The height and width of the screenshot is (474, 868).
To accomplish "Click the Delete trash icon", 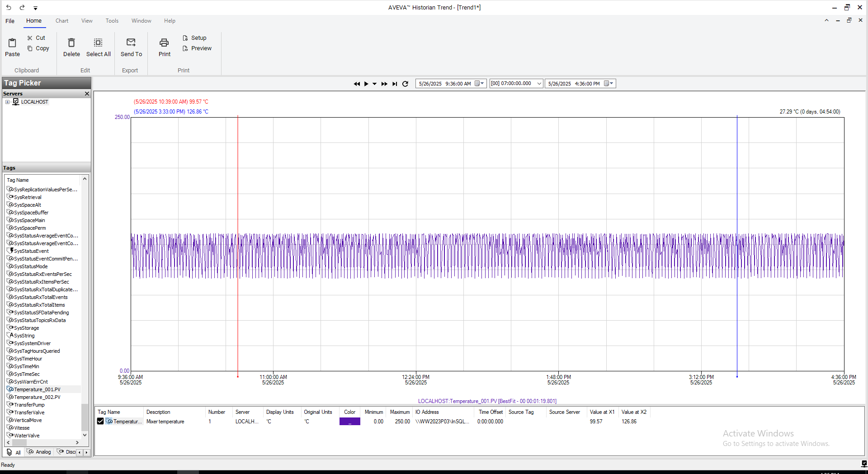I will point(71,43).
